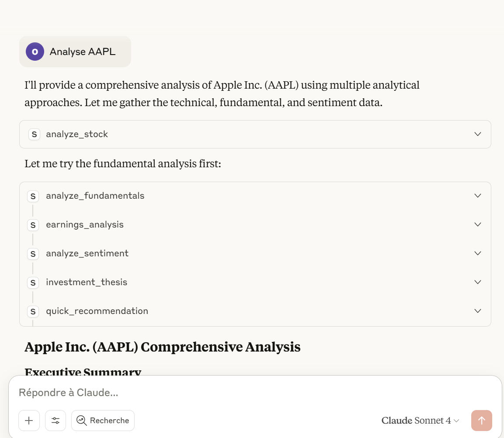504x438 pixels.
Task: Click the Analyse AAPL user message bubble
Action: pyautogui.click(x=75, y=52)
